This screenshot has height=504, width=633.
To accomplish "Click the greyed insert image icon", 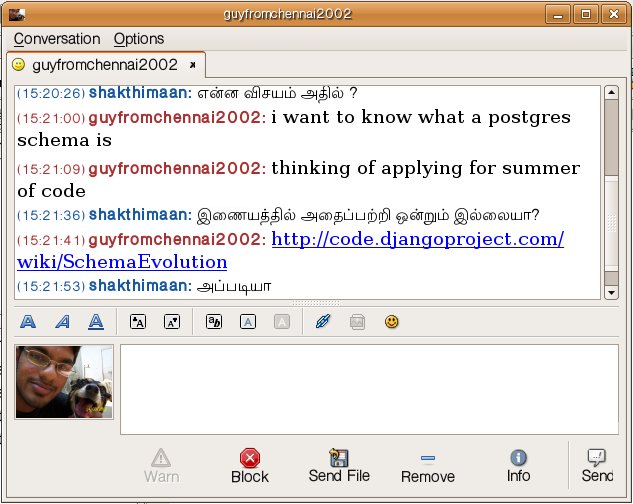I will (x=357, y=322).
